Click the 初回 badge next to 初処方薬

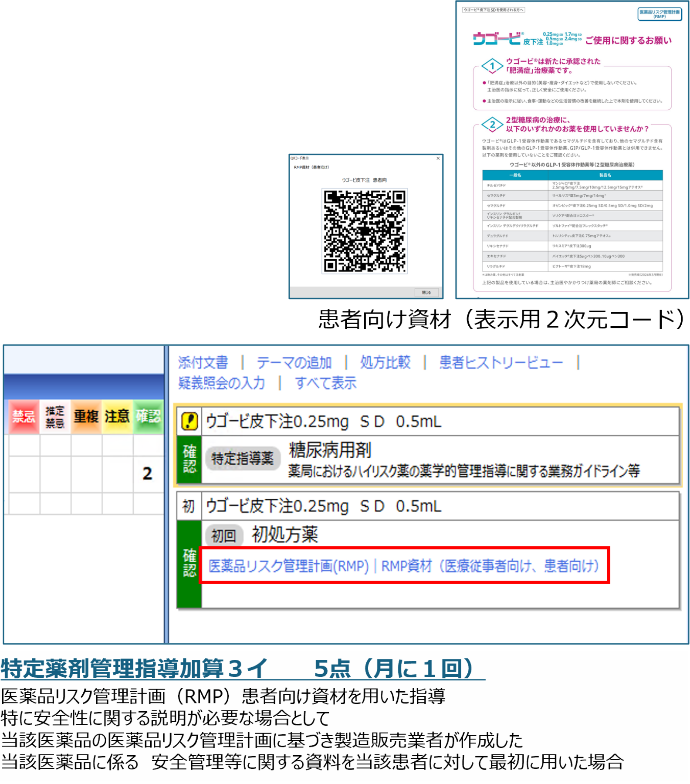click(x=224, y=535)
